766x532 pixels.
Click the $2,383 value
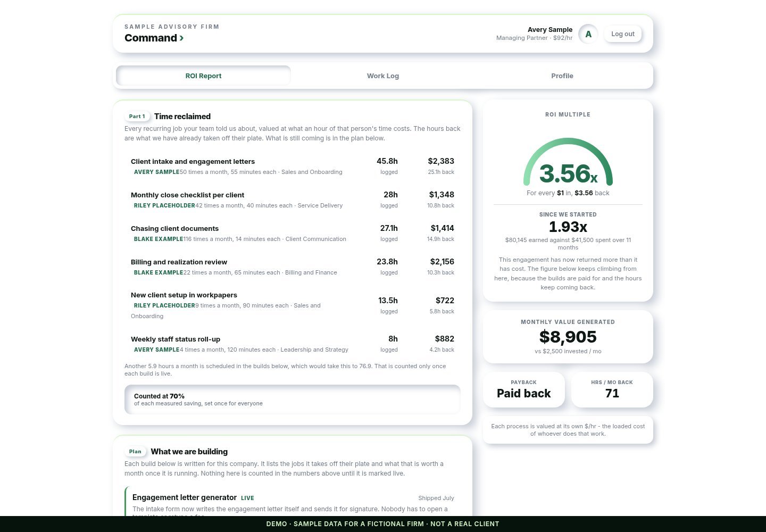(441, 161)
